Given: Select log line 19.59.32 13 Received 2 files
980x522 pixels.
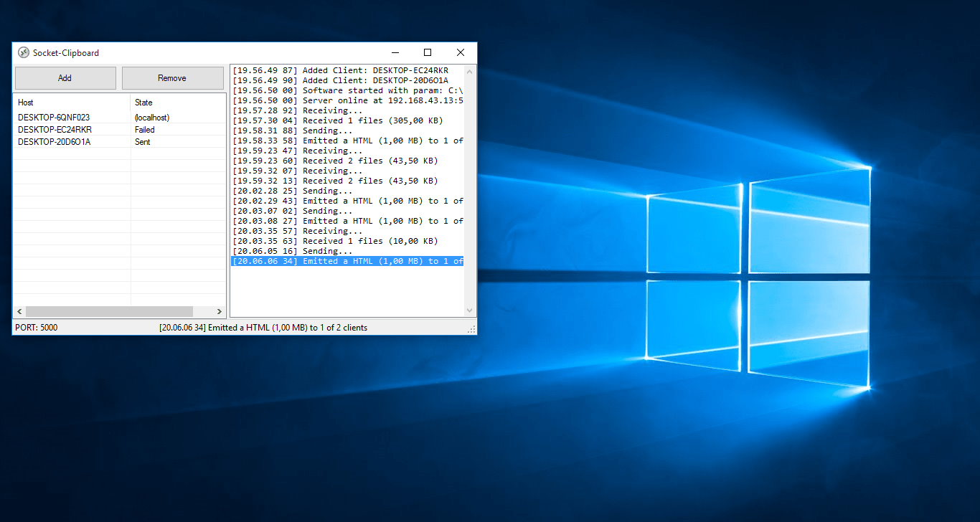Looking at the screenshot, I should pyautogui.click(x=347, y=181).
